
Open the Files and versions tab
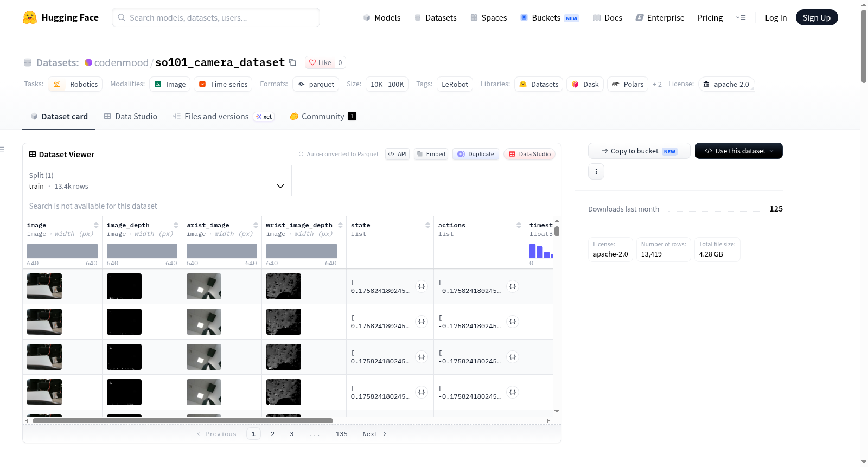point(224,116)
